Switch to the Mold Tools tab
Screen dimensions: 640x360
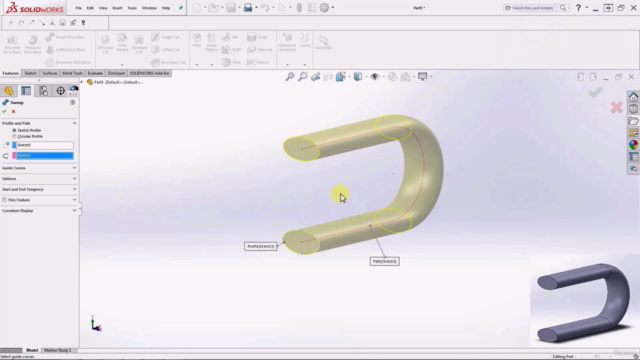pyautogui.click(x=73, y=73)
